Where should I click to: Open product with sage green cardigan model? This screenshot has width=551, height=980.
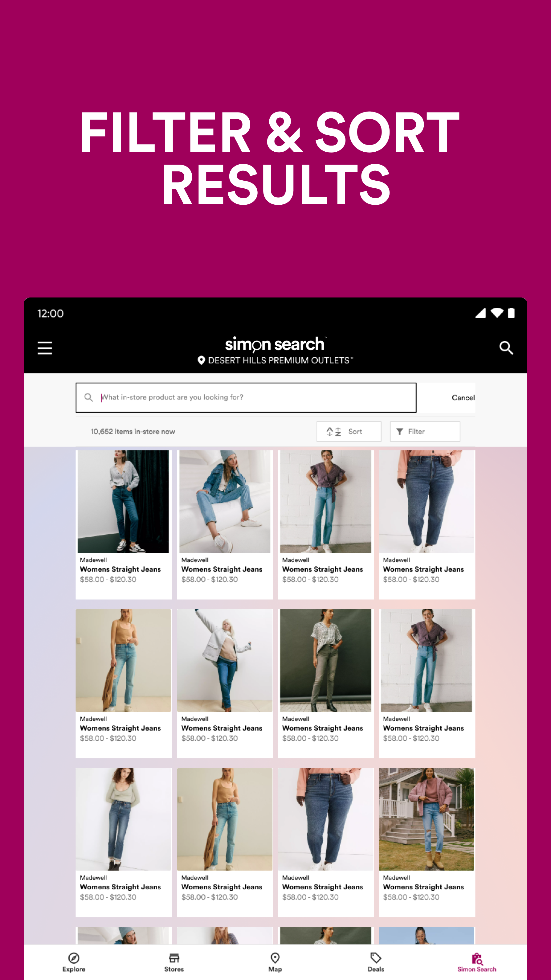(x=124, y=842)
